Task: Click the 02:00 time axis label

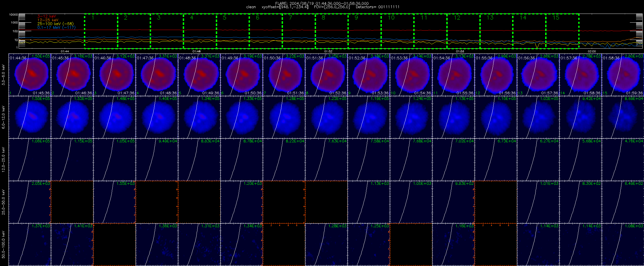Action: point(592,51)
